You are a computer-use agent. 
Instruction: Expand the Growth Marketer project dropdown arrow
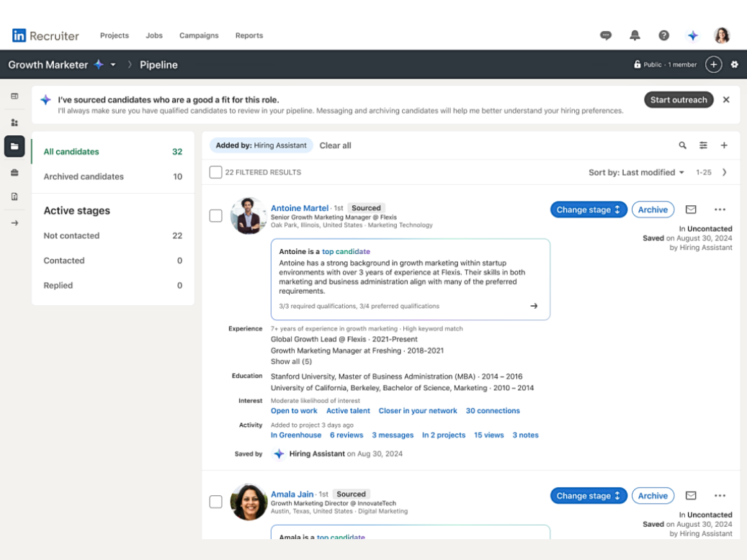click(113, 65)
